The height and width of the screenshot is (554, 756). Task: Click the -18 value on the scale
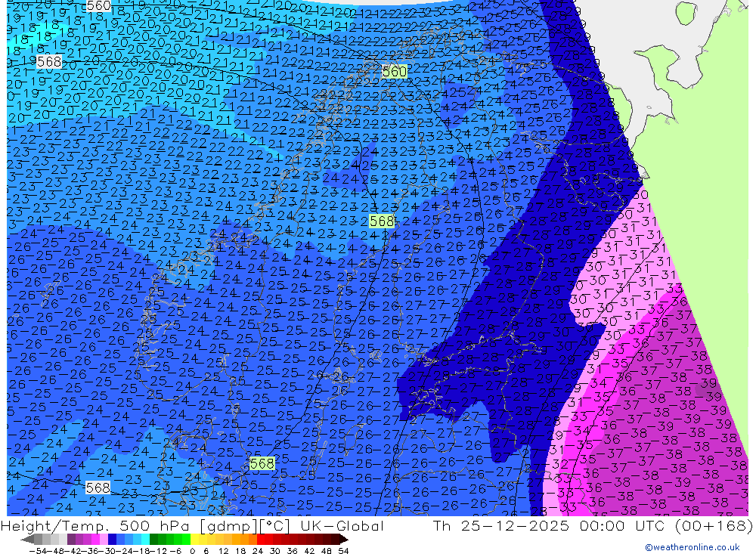point(141,551)
